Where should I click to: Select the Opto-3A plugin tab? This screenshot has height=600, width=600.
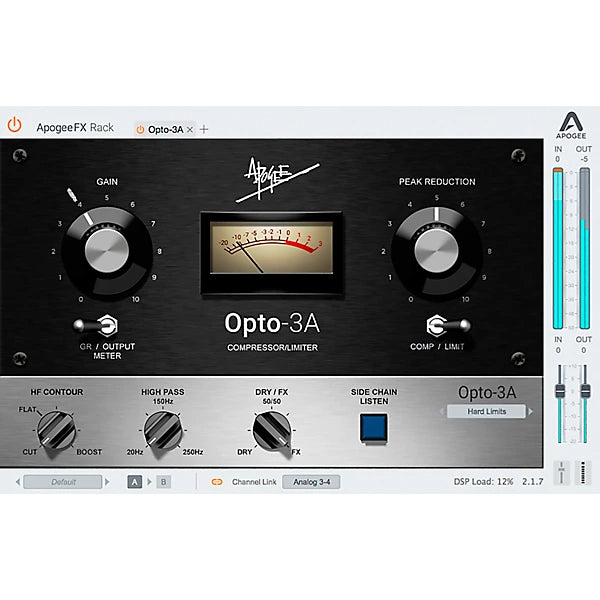pyautogui.click(x=165, y=129)
